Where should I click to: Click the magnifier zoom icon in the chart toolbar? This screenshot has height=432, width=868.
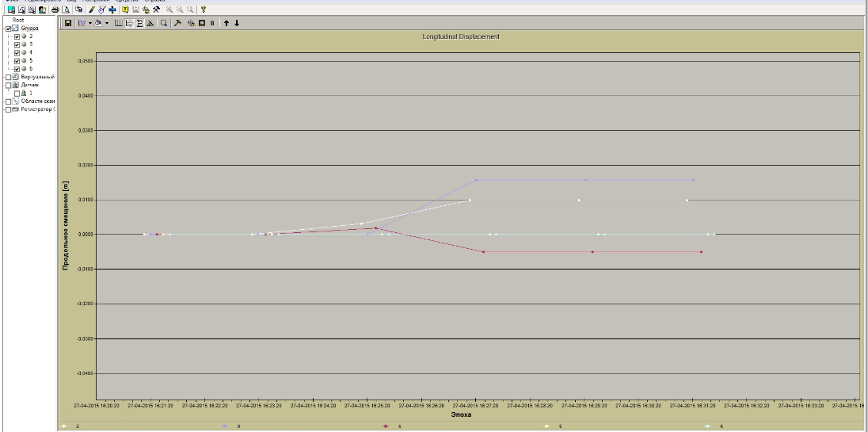[x=164, y=23]
